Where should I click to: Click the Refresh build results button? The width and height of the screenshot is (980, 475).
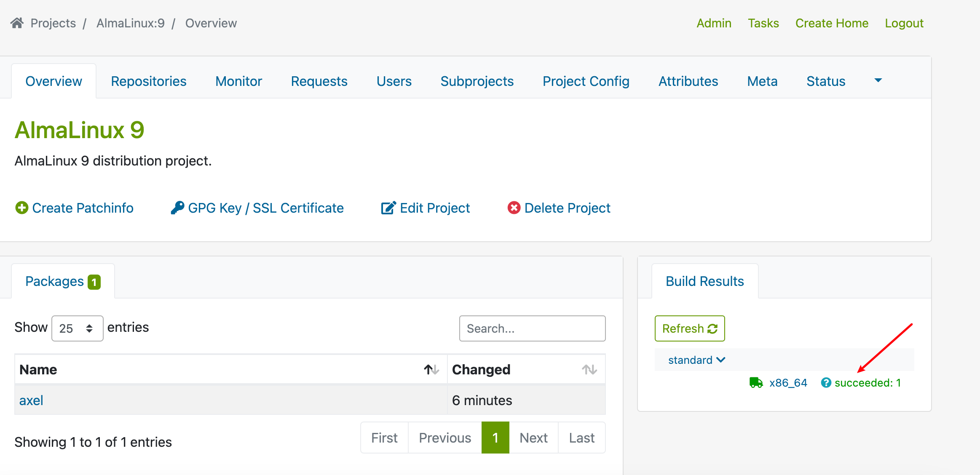click(x=690, y=328)
